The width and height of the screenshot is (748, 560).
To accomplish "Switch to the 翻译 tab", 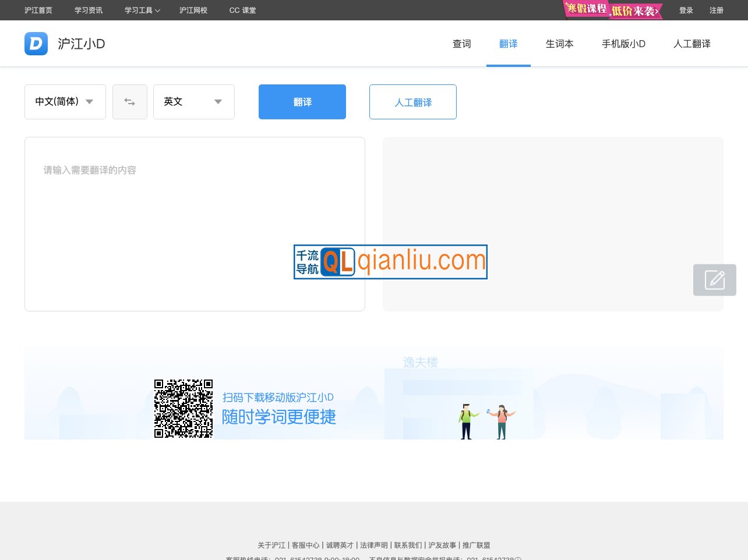I will coord(508,44).
